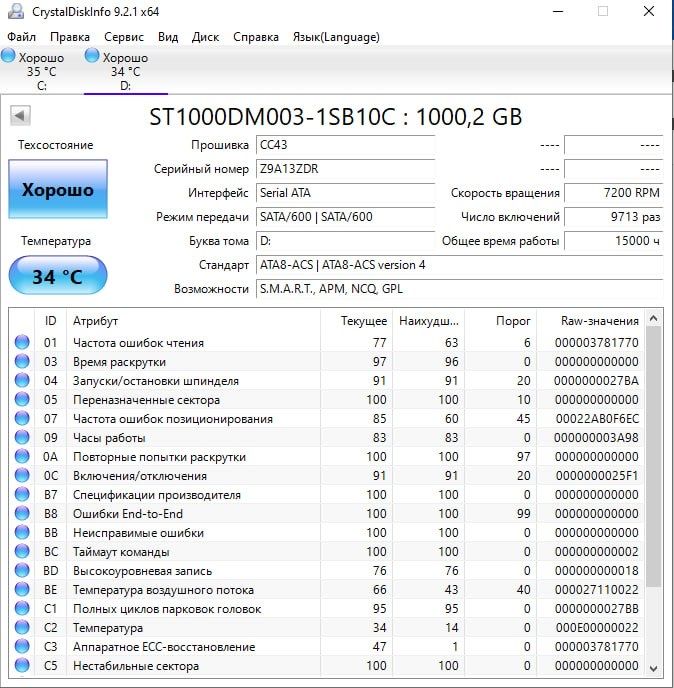
Task: Click status orb for attribute C3
Action: point(22,647)
